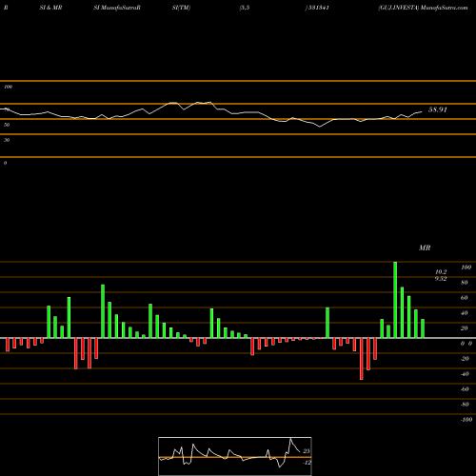Click the MR axis label 20

[465, 328]
